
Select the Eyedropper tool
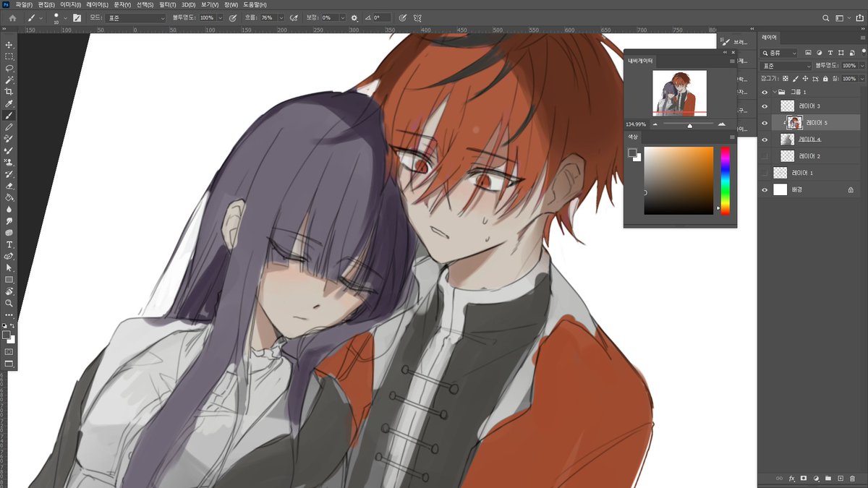click(9, 103)
